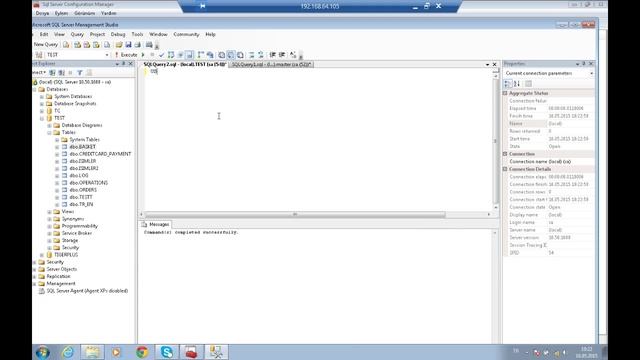
Task: Click the Property Pages icon in Properties panel
Action: 529,84
